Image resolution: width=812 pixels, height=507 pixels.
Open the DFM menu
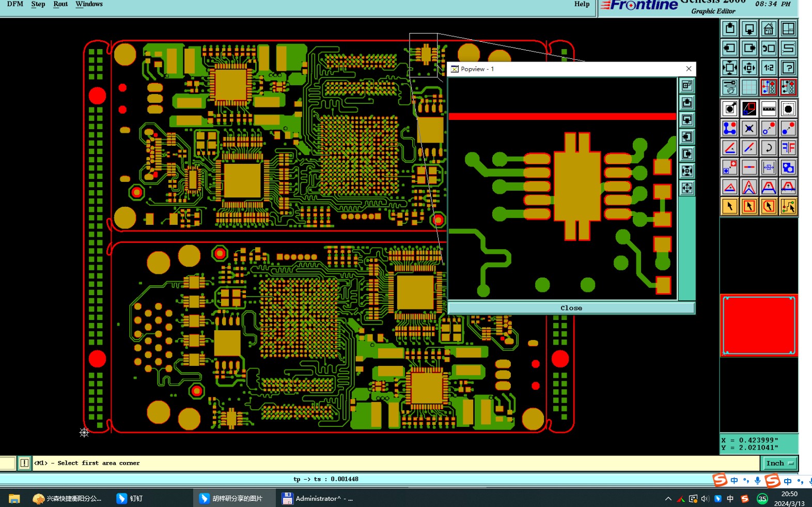pos(15,4)
